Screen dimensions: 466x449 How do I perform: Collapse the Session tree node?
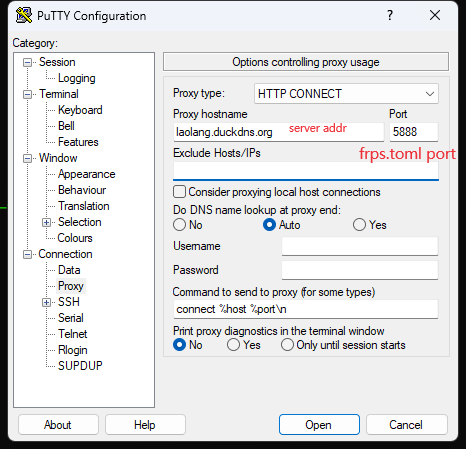coord(27,62)
